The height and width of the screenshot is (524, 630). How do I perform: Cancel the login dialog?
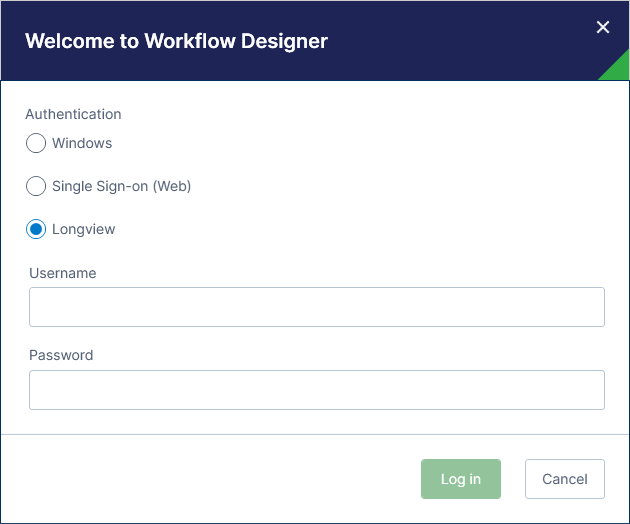click(x=565, y=479)
